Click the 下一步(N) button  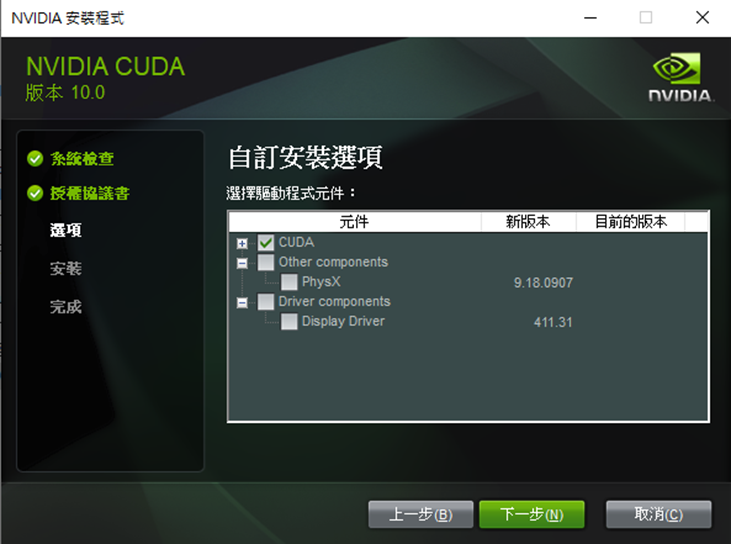532,514
